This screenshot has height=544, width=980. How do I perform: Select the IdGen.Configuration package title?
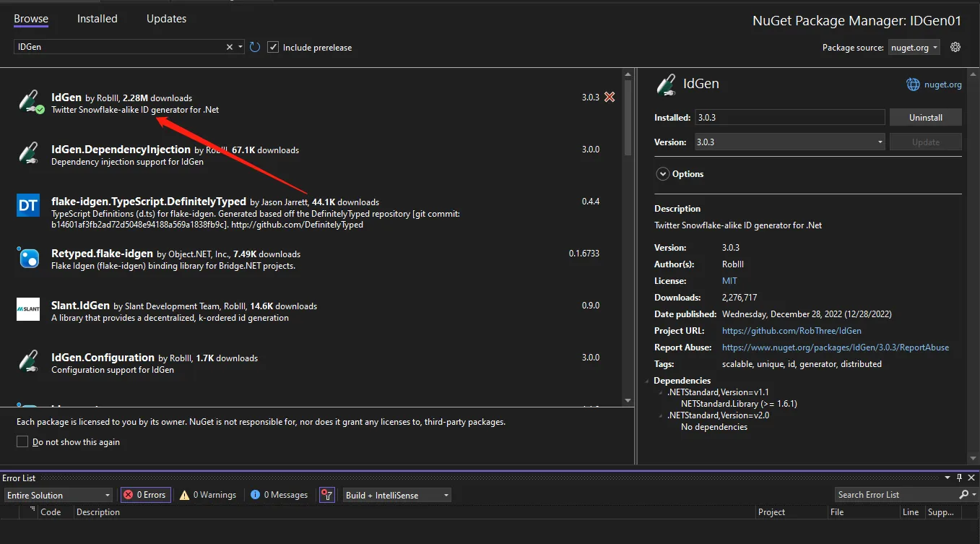pyautogui.click(x=103, y=357)
